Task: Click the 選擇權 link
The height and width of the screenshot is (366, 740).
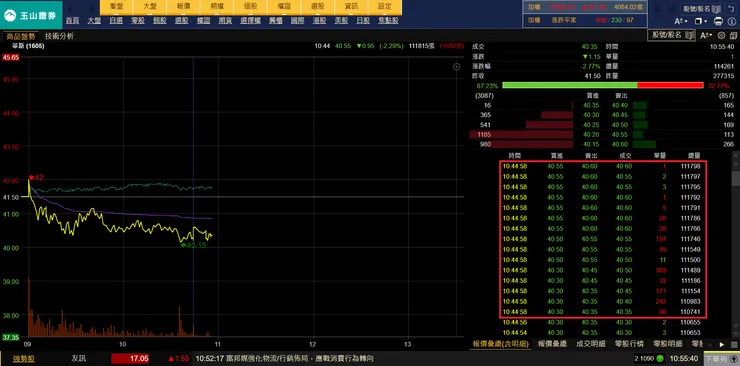Action: pyautogui.click(x=250, y=21)
